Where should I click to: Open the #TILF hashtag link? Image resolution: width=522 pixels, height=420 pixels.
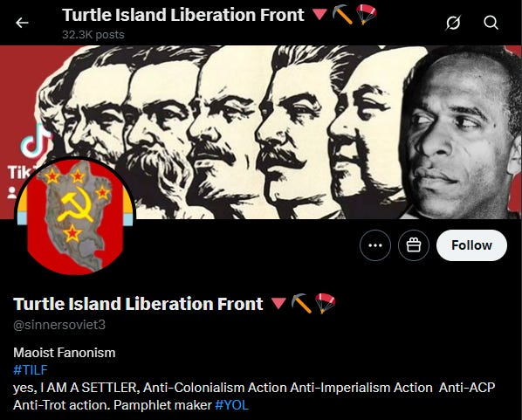31,370
